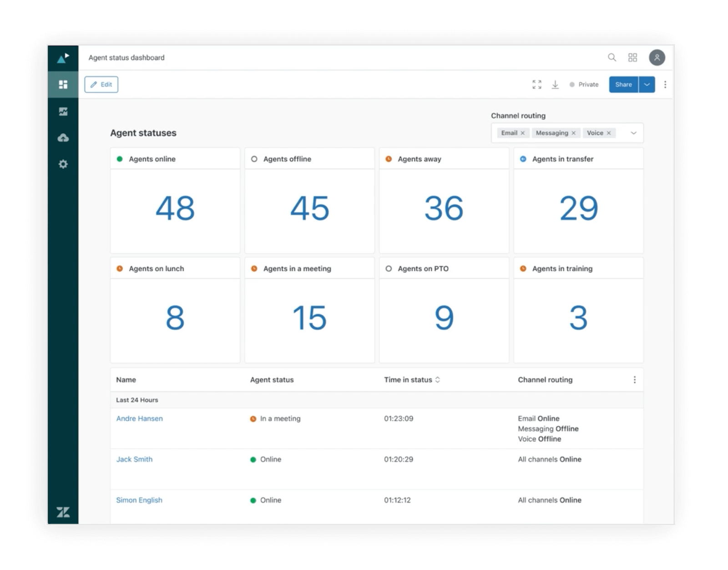Open search using the magnifier icon
Image resolution: width=728 pixels, height=570 pixels.
(612, 57)
